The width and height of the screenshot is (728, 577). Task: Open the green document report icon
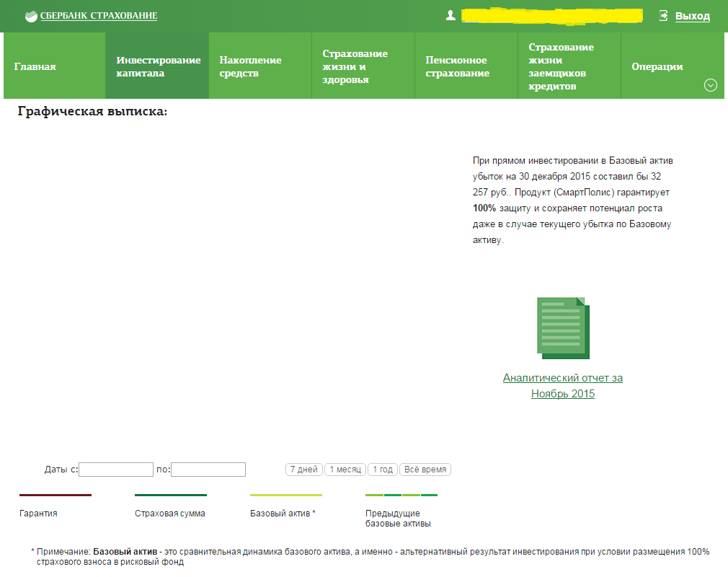click(x=563, y=328)
